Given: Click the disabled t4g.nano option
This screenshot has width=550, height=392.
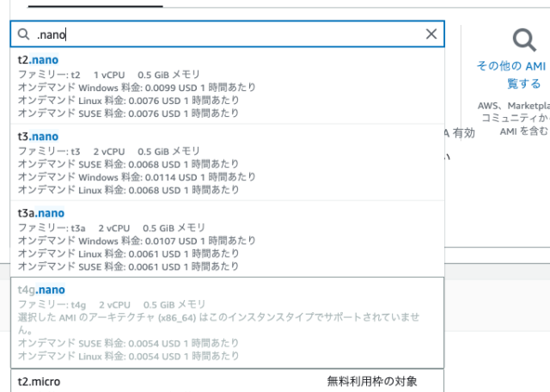Looking at the screenshot, I should click(227, 322).
